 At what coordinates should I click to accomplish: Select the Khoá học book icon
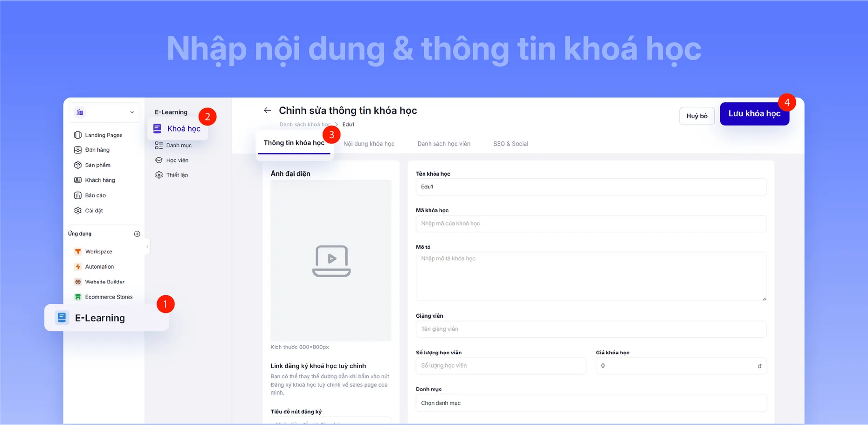point(157,128)
